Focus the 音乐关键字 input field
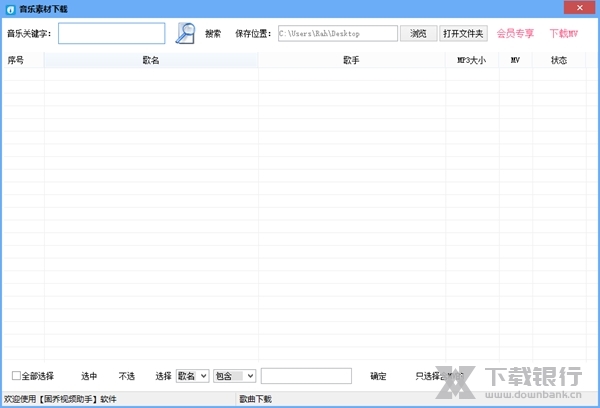The height and width of the screenshot is (408, 600). pyautogui.click(x=112, y=33)
